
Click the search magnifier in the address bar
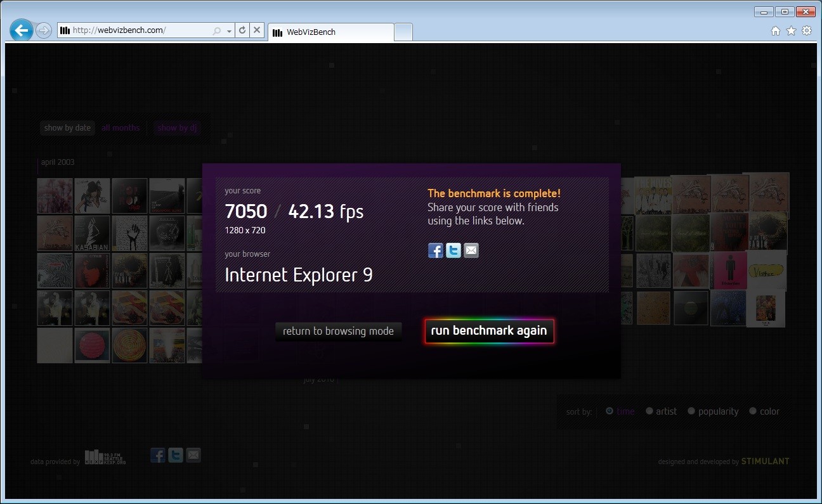[x=217, y=30]
